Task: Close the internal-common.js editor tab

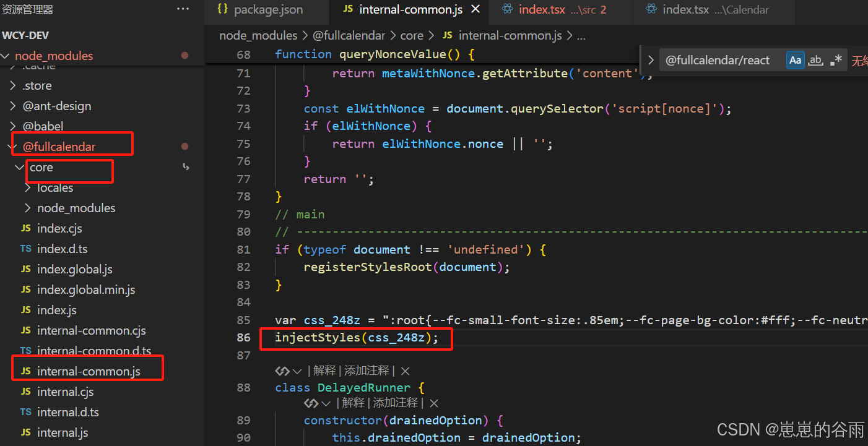Action: tap(475, 9)
